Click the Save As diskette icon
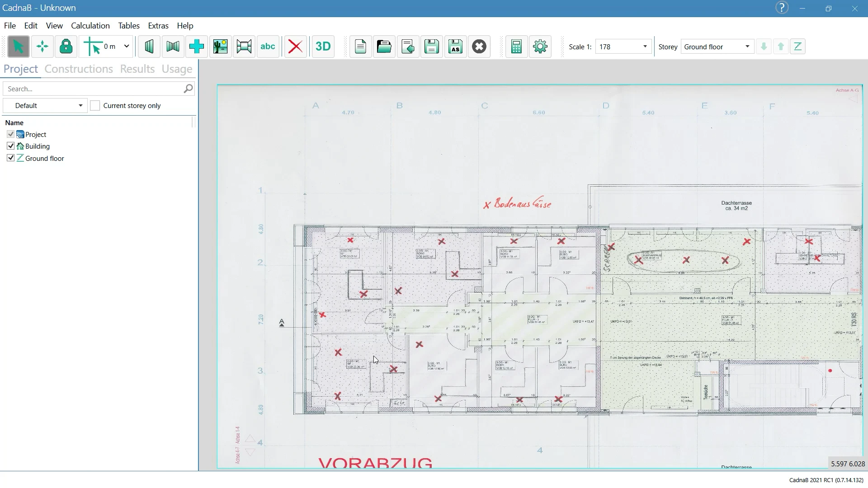 [x=455, y=47]
